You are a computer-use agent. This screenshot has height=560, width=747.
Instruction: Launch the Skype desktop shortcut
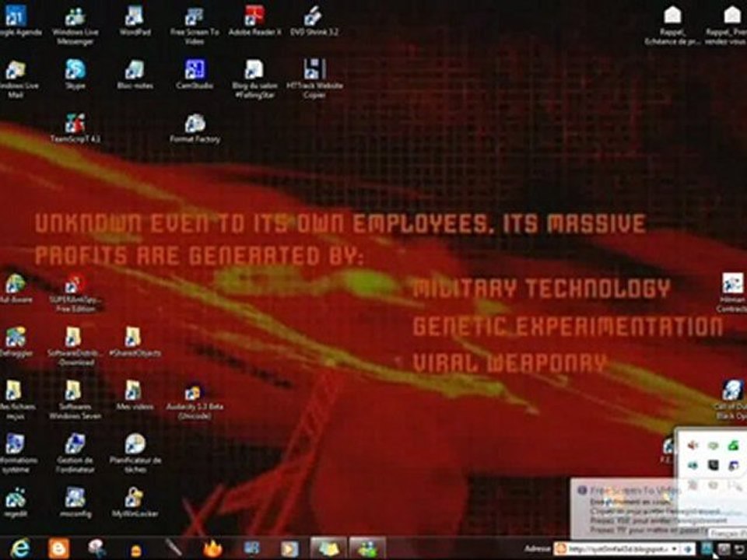(x=75, y=75)
